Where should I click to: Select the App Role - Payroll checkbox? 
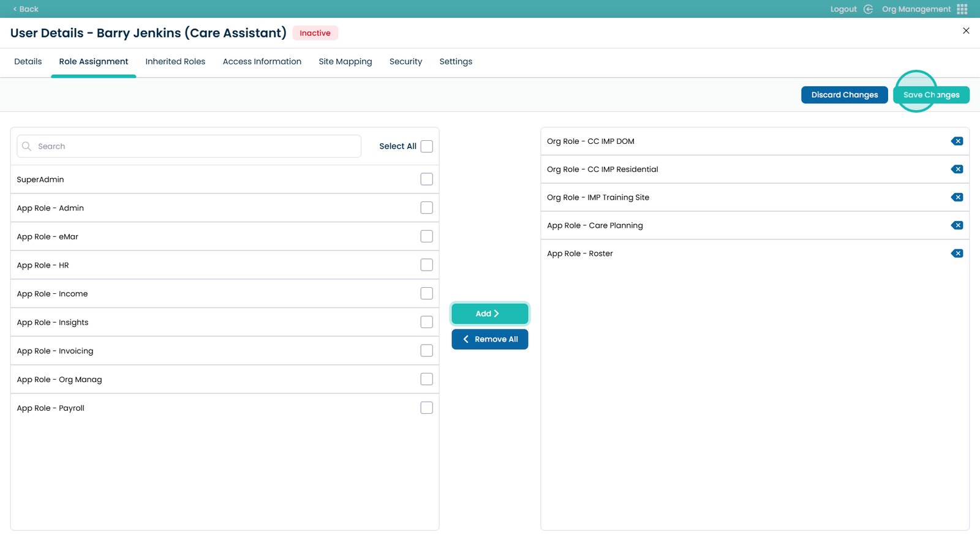(426, 408)
